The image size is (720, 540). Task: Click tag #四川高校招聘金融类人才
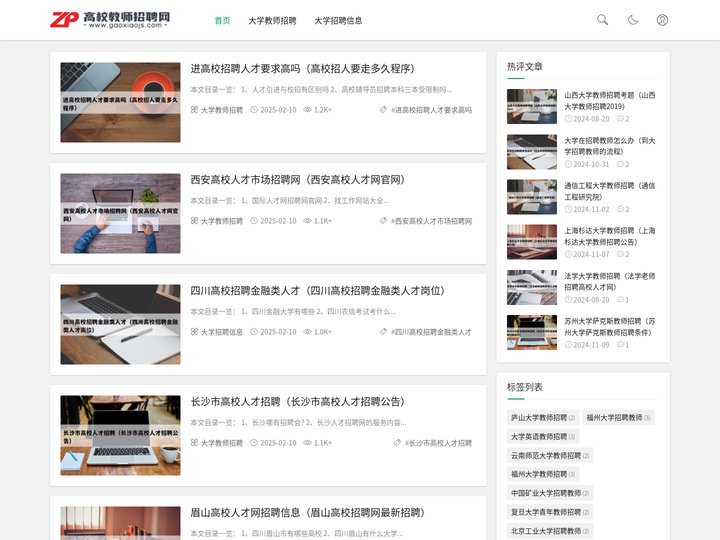pyautogui.click(x=432, y=332)
